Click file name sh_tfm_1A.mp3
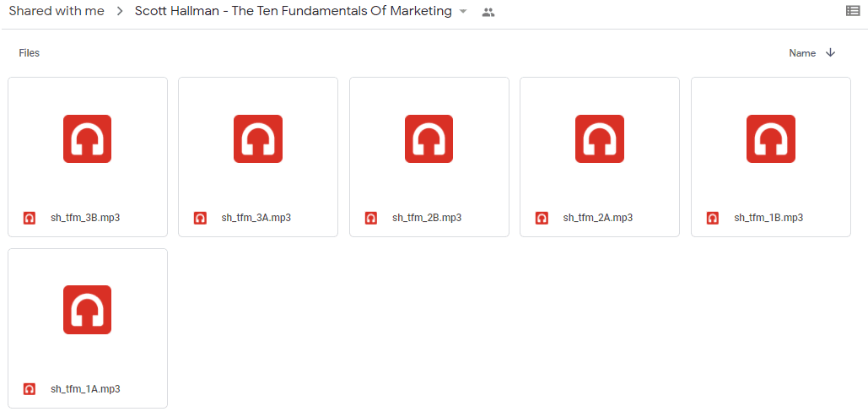Image resolution: width=868 pixels, height=417 pixels. 85,388
